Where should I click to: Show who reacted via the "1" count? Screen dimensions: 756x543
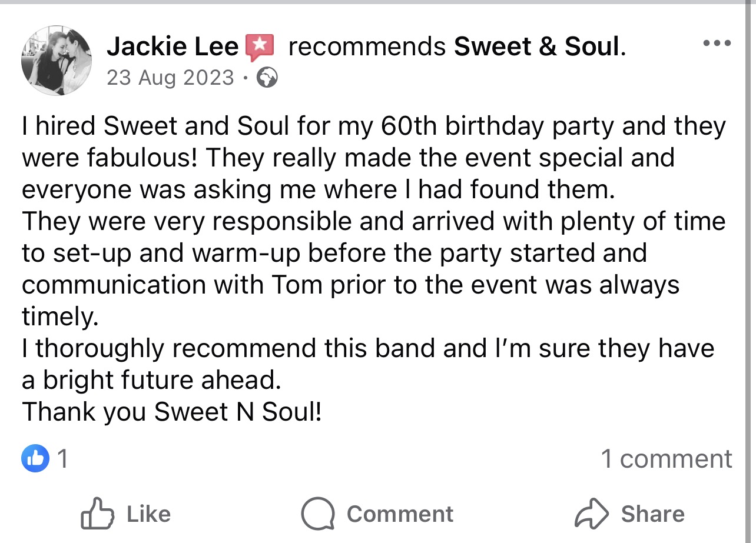[x=62, y=459]
